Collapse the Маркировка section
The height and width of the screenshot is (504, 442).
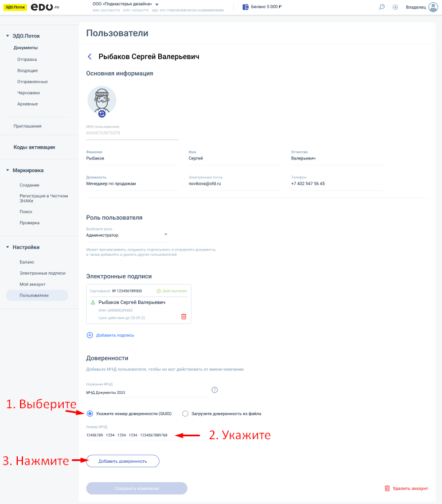pos(7,170)
